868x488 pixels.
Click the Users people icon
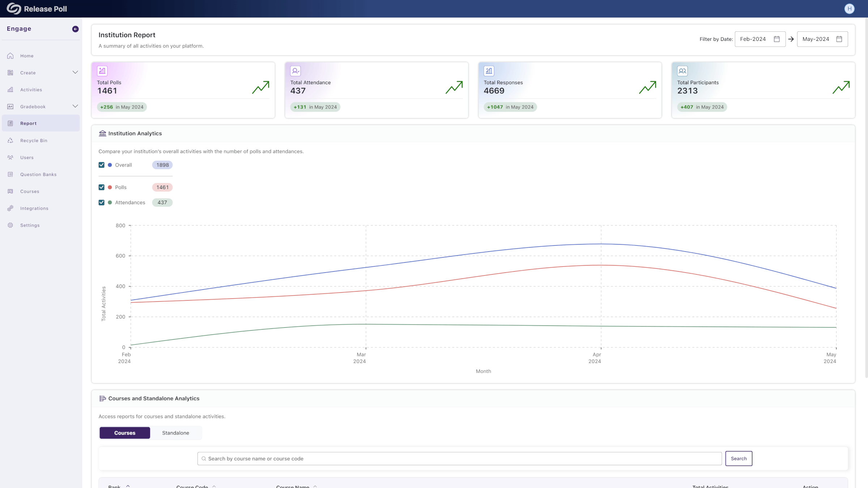(x=10, y=158)
